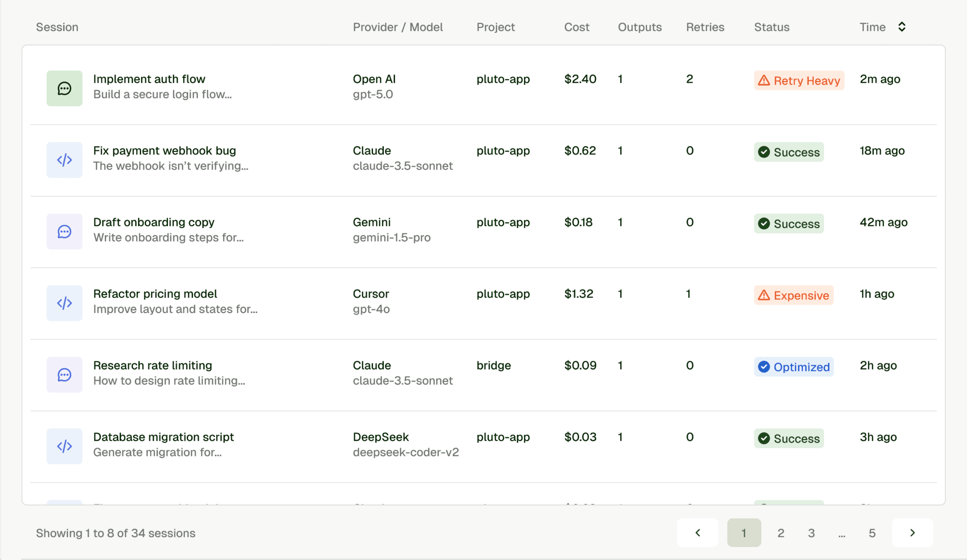Click checkmark icon in migration script Success badge
The image size is (967, 560).
pyautogui.click(x=764, y=438)
